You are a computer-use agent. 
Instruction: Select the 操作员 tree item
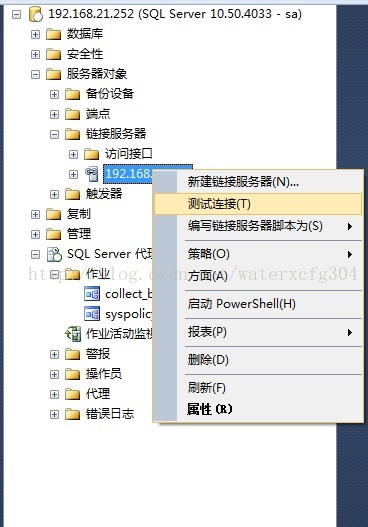[x=104, y=374]
